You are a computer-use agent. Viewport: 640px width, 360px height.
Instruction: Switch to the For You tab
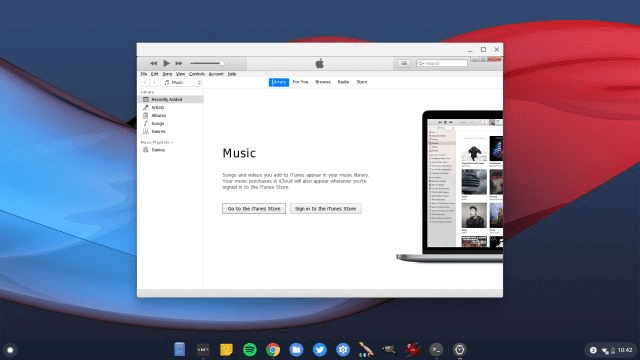click(300, 82)
